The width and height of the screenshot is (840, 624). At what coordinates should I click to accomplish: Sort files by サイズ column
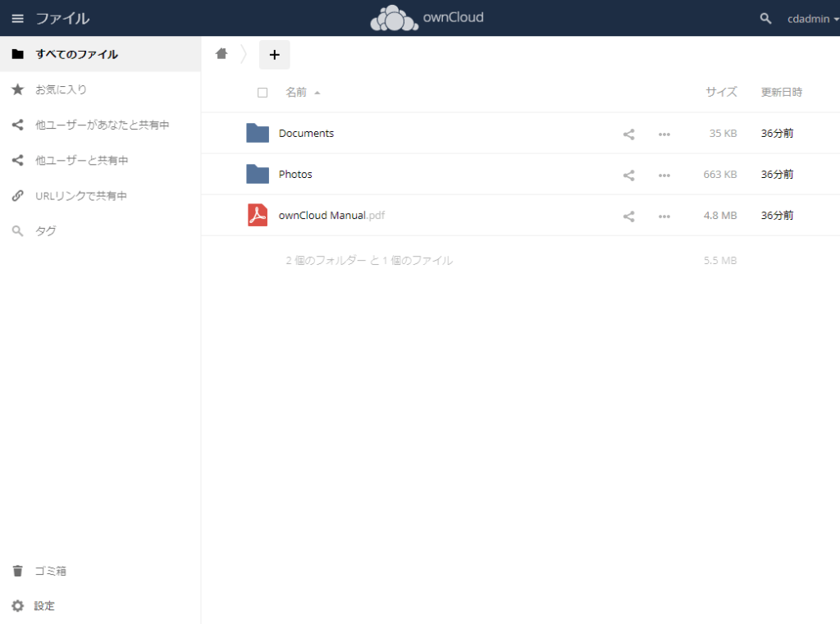(721, 92)
